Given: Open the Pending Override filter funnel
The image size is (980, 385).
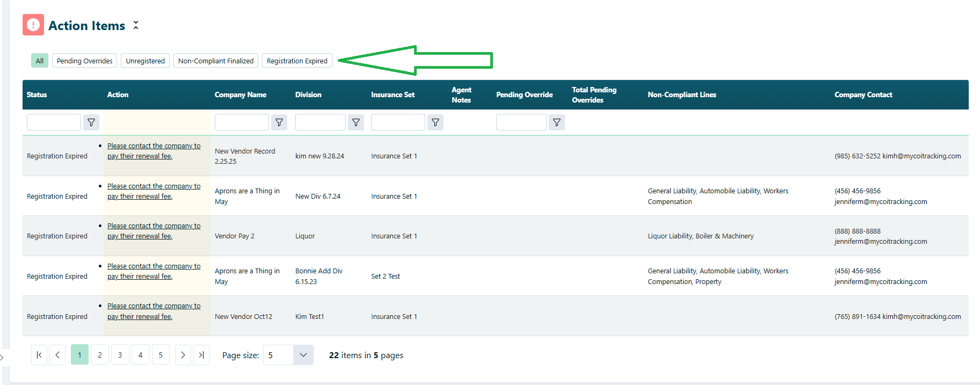Looking at the screenshot, I should (x=557, y=122).
